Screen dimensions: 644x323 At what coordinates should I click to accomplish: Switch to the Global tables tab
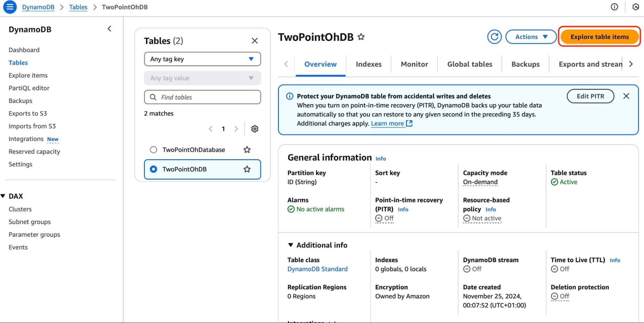pos(470,64)
